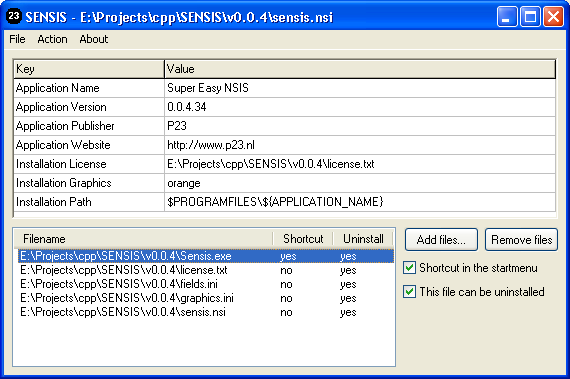
Task: Select the Installation License key cell
Action: tap(89, 164)
